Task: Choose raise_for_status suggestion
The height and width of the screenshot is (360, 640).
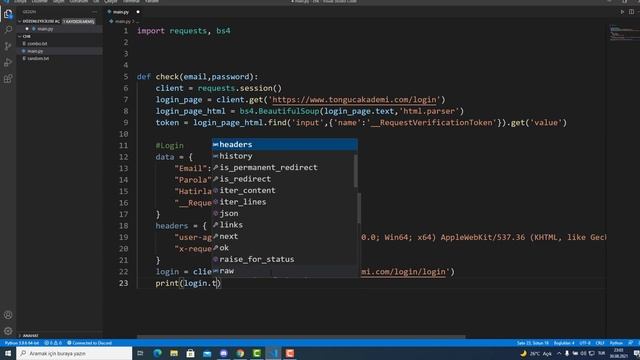Action: tap(284, 259)
